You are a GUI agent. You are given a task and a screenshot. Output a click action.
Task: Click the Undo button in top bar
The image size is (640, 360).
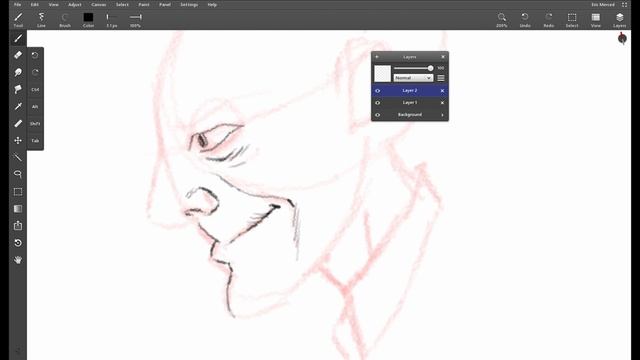point(525,20)
